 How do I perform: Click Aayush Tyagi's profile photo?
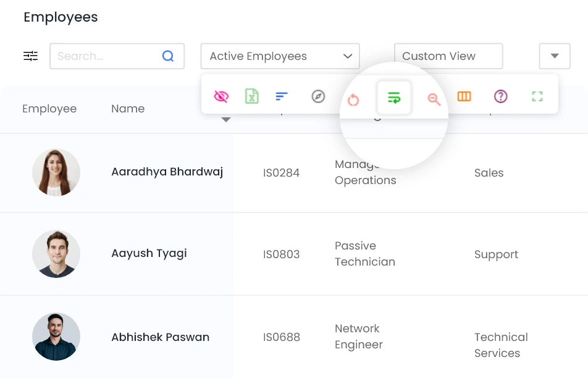click(x=56, y=254)
